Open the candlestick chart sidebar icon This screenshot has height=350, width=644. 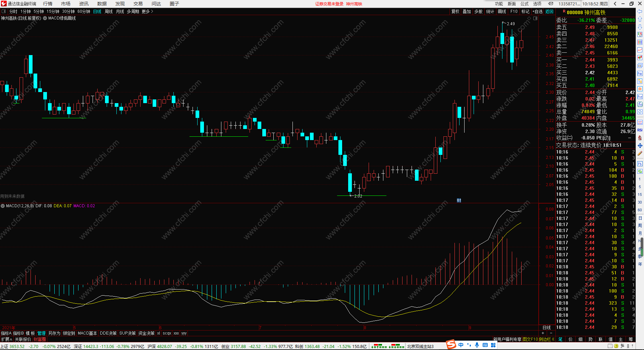coord(640,58)
